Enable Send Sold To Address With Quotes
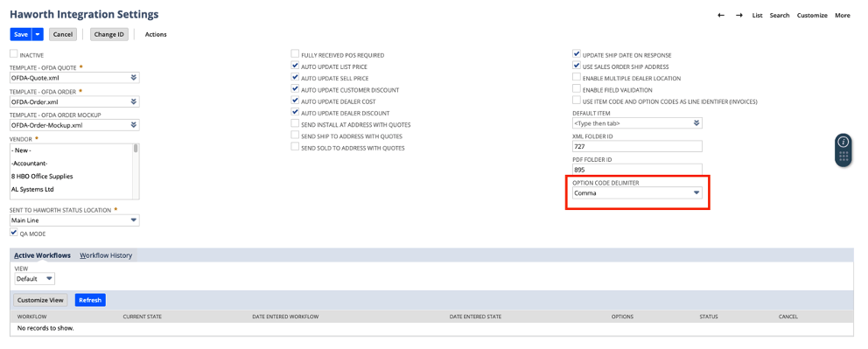The width and height of the screenshot is (868, 349). 295,147
